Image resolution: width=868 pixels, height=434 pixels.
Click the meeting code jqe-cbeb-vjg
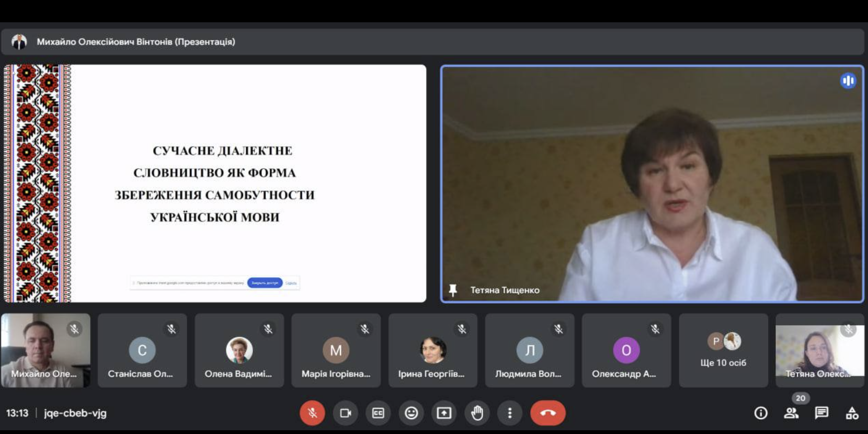(75, 413)
